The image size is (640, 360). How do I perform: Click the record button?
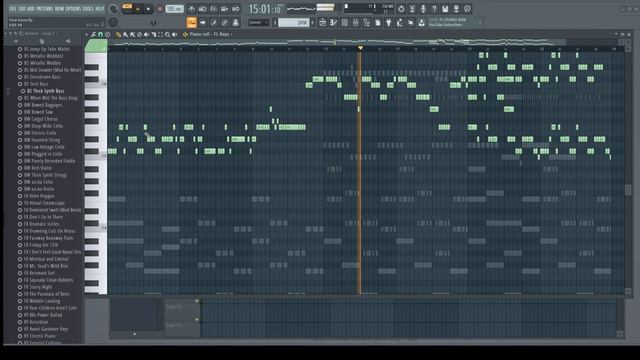point(160,9)
